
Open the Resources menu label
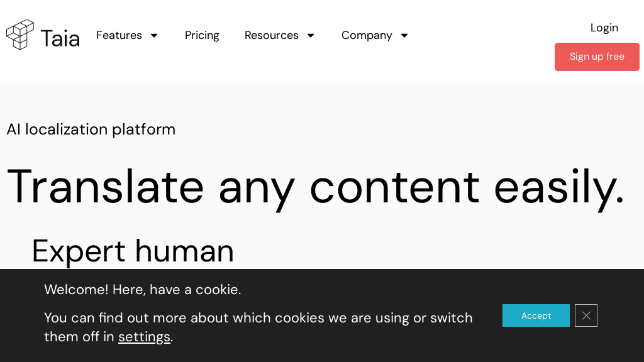272,35
